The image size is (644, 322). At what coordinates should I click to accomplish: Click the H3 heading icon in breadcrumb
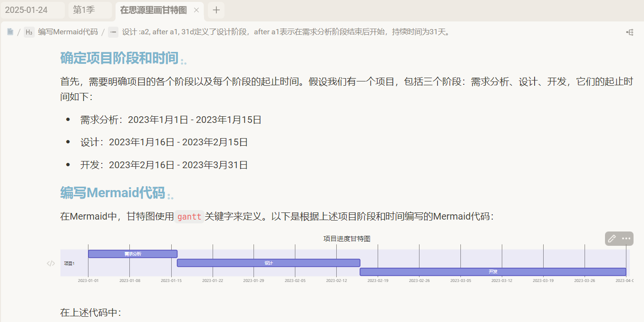[29, 32]
